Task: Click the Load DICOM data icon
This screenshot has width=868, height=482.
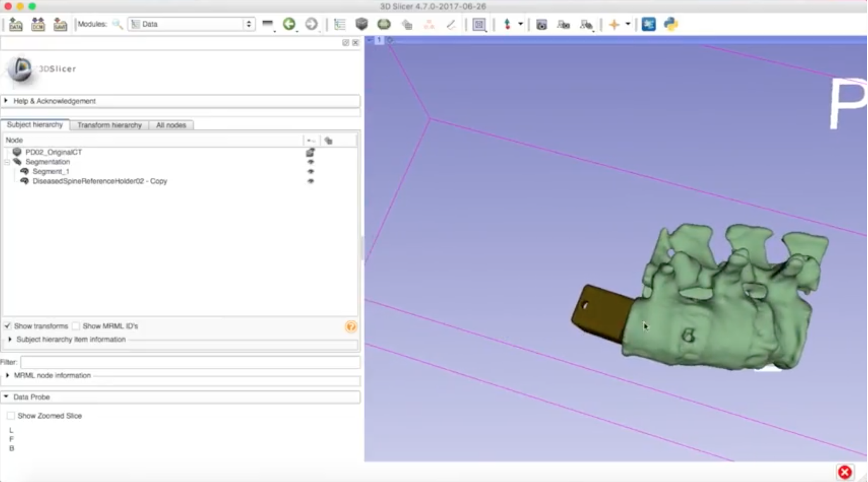Action: [38, 24]
